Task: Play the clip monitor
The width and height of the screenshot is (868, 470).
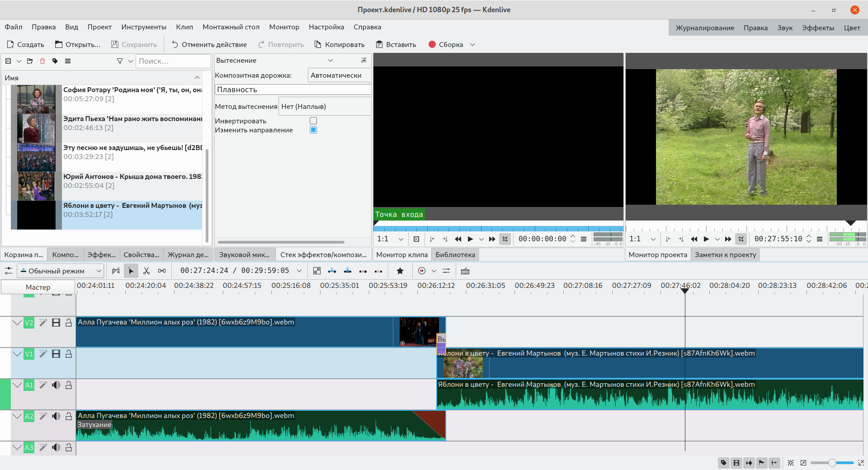Action: (x=470, y=239)
